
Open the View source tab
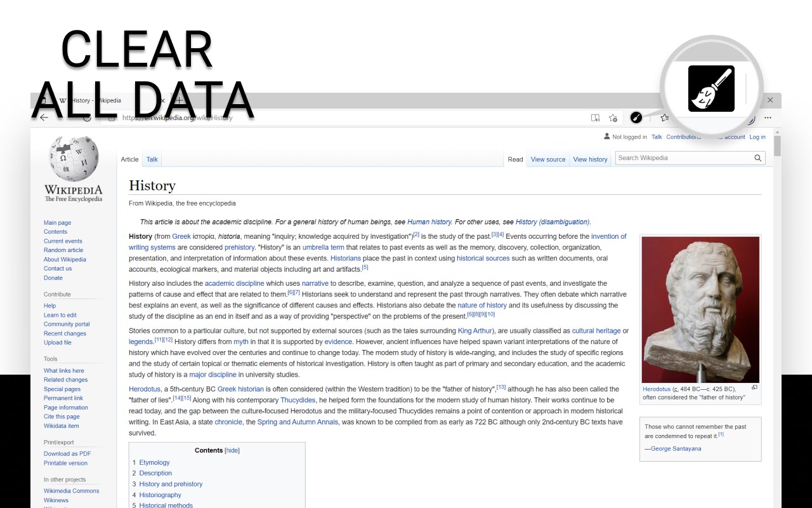(548, 159)
